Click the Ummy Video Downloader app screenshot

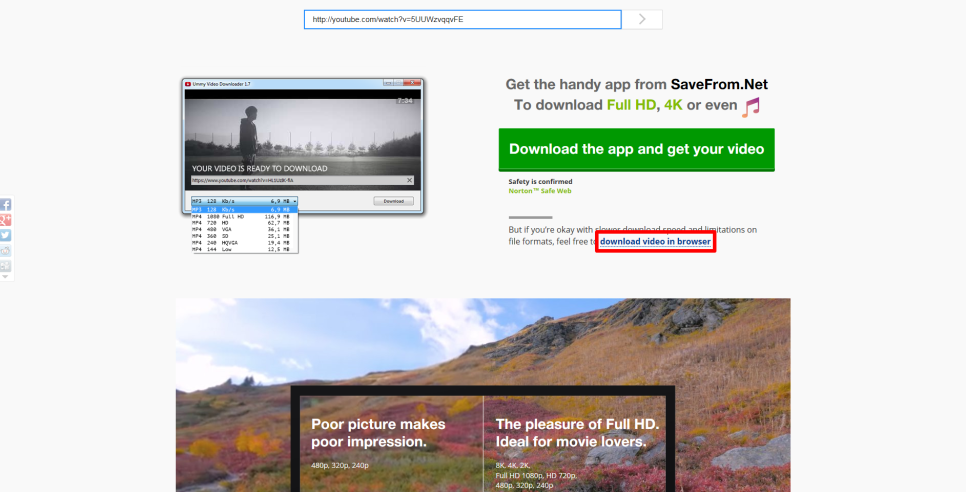(302, 165)
